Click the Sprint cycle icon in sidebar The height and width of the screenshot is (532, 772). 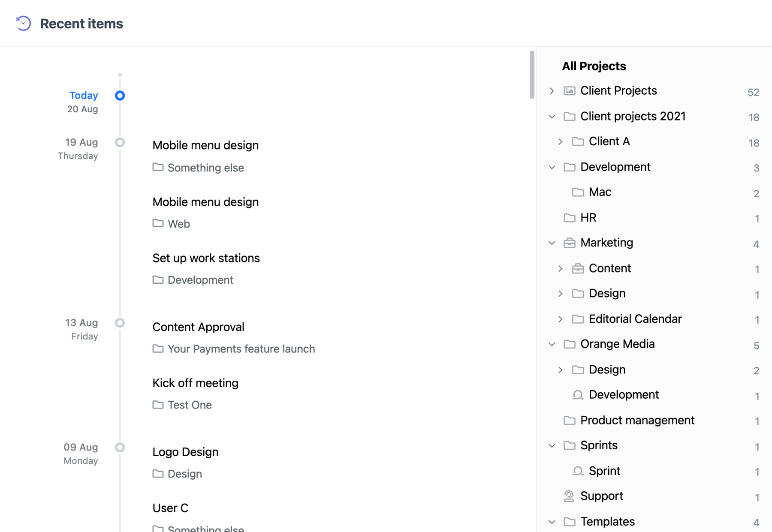click(578, 471)
